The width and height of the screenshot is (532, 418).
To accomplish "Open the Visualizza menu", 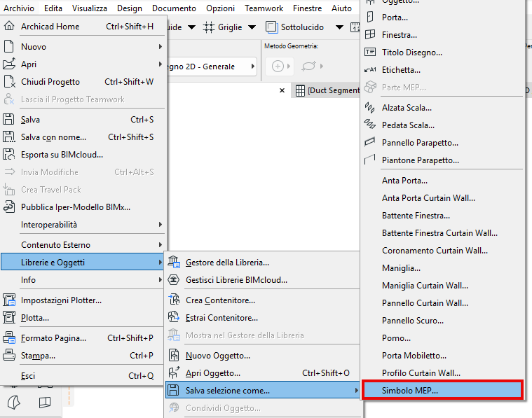I will click(90, 8).
